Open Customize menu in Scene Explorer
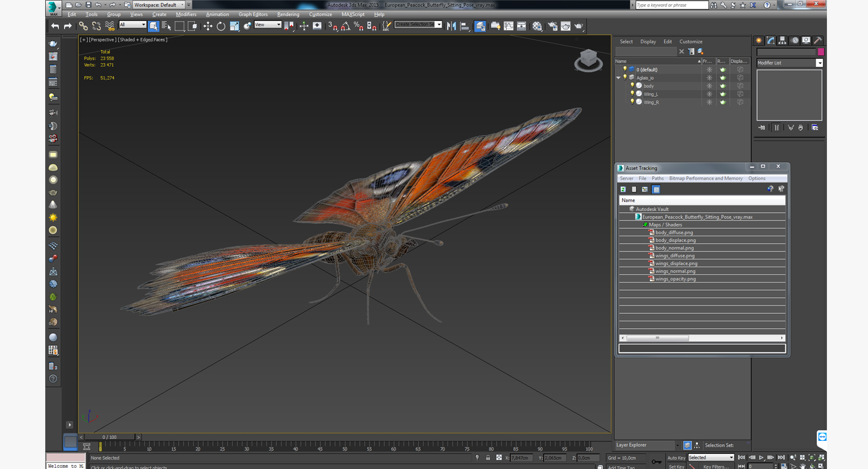Screen dimensions: 868x469 [691, 42]
